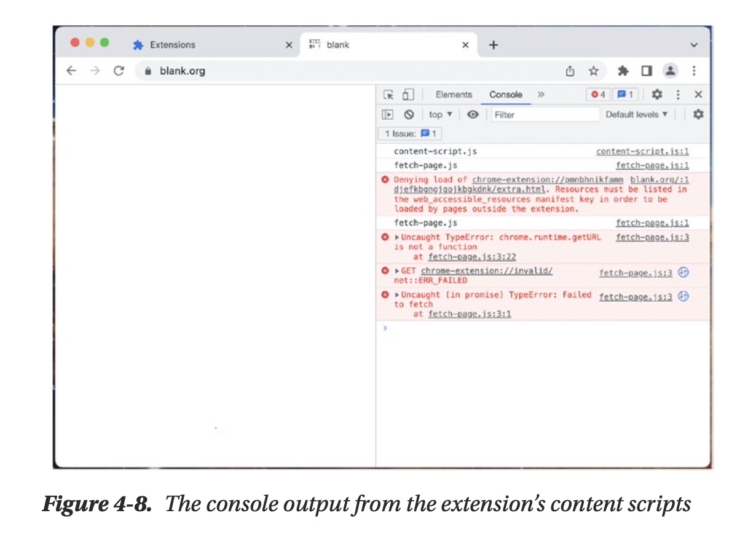Click the share page icon

pos(570,71)
